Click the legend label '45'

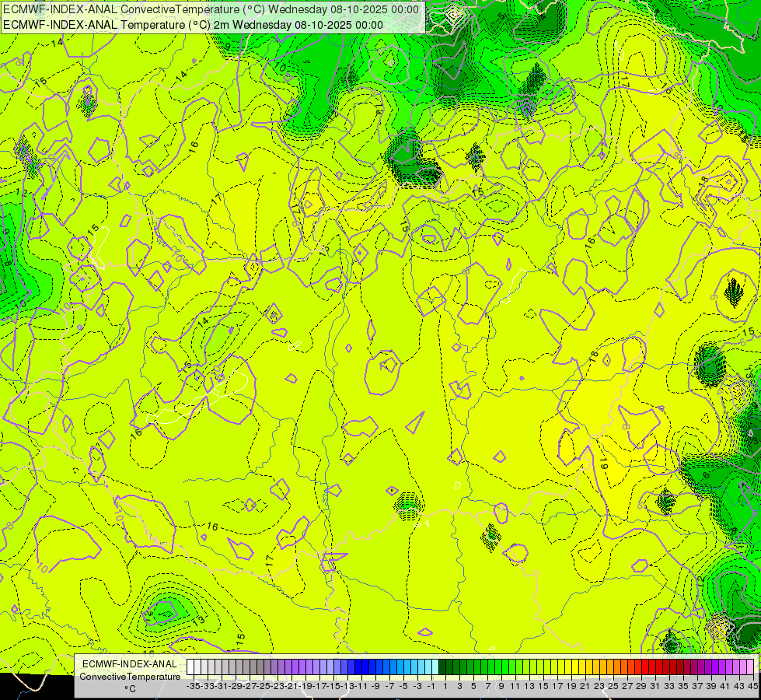click(x=752, y=686)
